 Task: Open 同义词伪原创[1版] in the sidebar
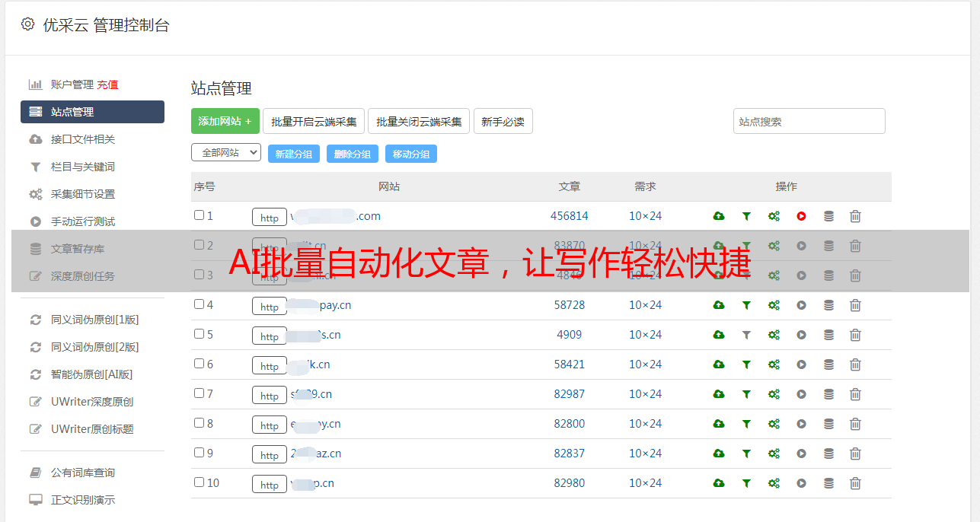click(x=94, y=320)
